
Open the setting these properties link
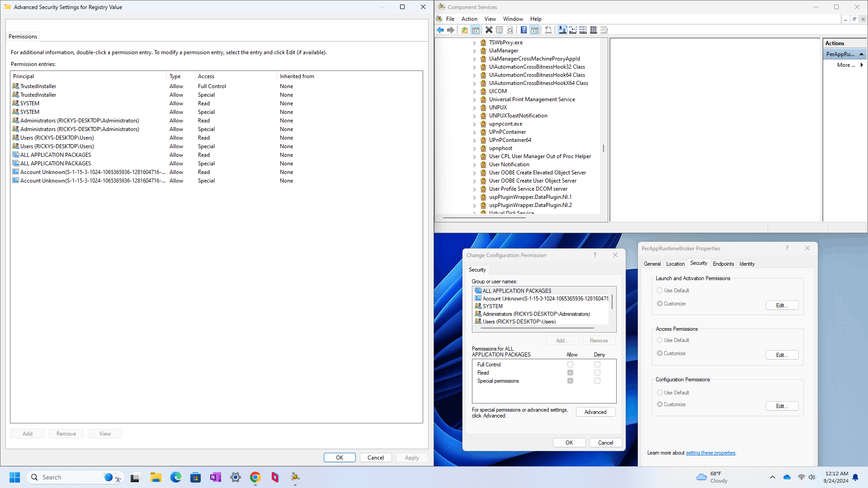710,453
